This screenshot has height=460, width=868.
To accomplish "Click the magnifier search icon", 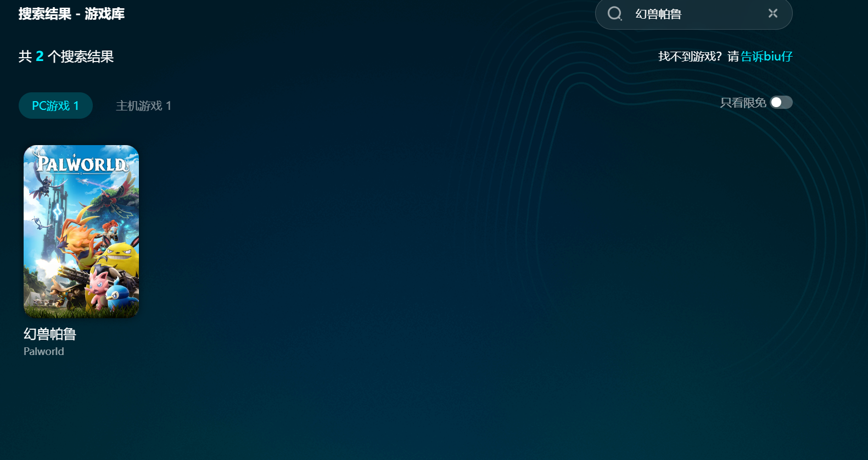I will (x=614, y=14).
